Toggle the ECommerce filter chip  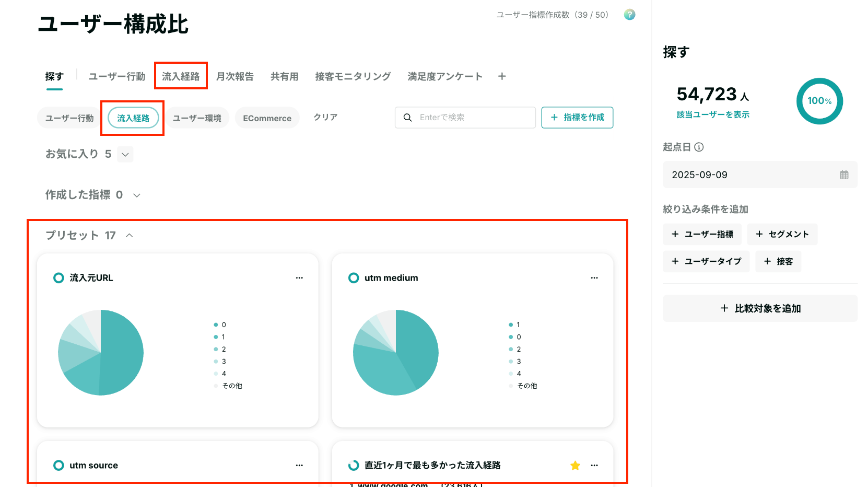point(267,118)
